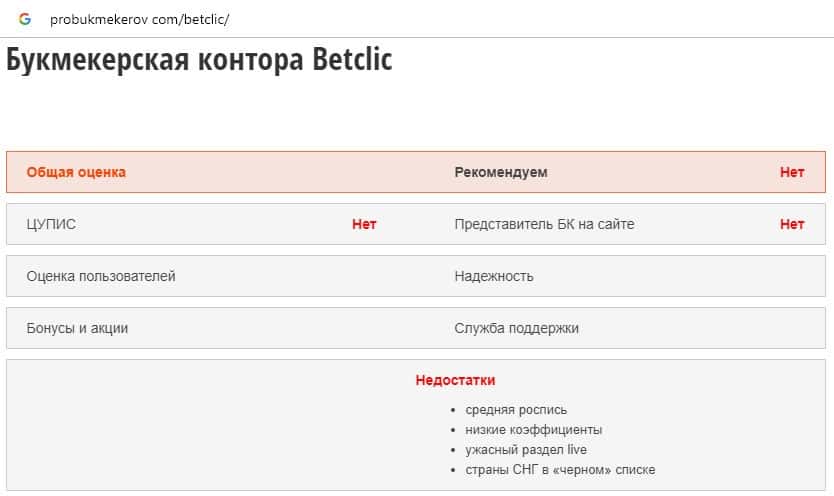Click the Рекомендуем label

[x=501, y=172]
